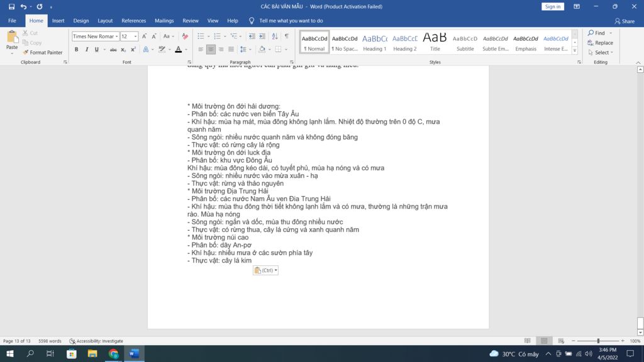The width and height of the screenshot is (644, 362).
Task: Click vertical scrollbar down arrow
Action: 640,332
